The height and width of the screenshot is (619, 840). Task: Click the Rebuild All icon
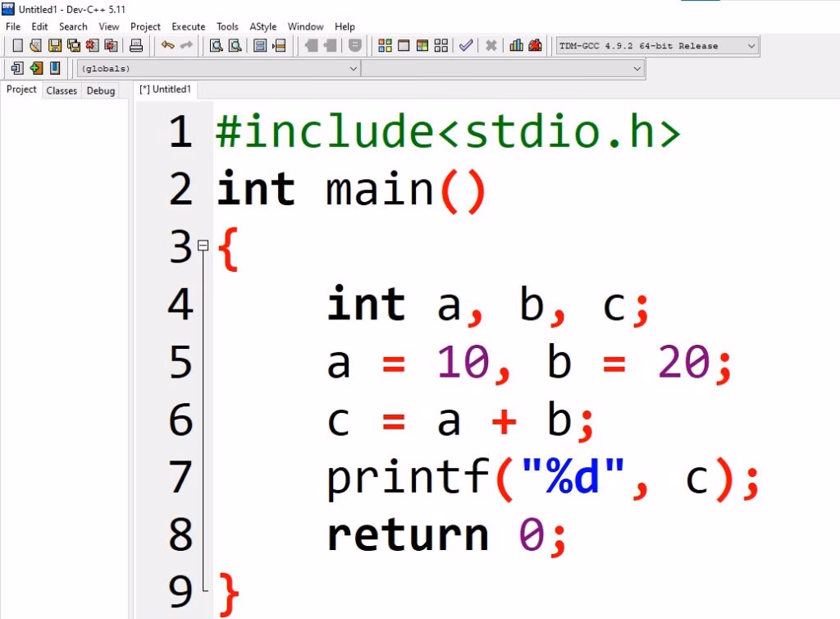tap(441, 45)
